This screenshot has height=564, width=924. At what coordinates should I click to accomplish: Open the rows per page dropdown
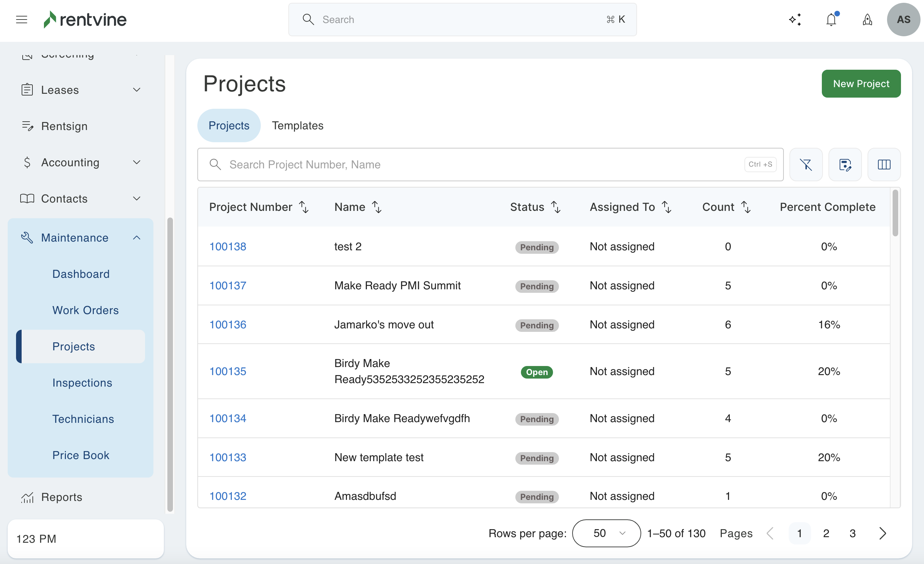(606, 533)
